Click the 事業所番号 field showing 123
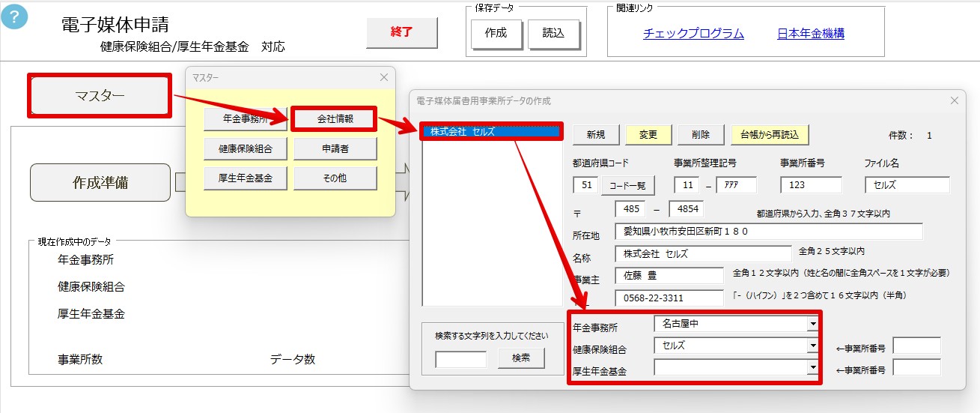980x413 pixels. point(811,184)
